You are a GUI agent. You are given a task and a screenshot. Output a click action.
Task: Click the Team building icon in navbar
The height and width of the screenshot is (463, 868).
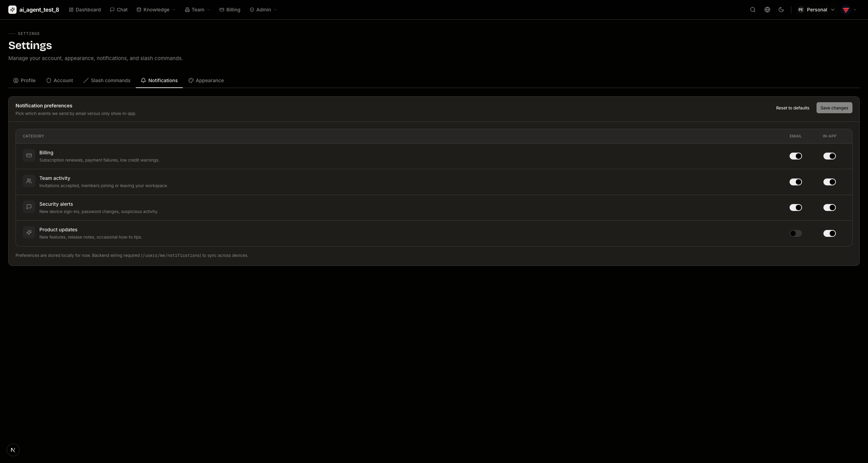coord(187,10)
